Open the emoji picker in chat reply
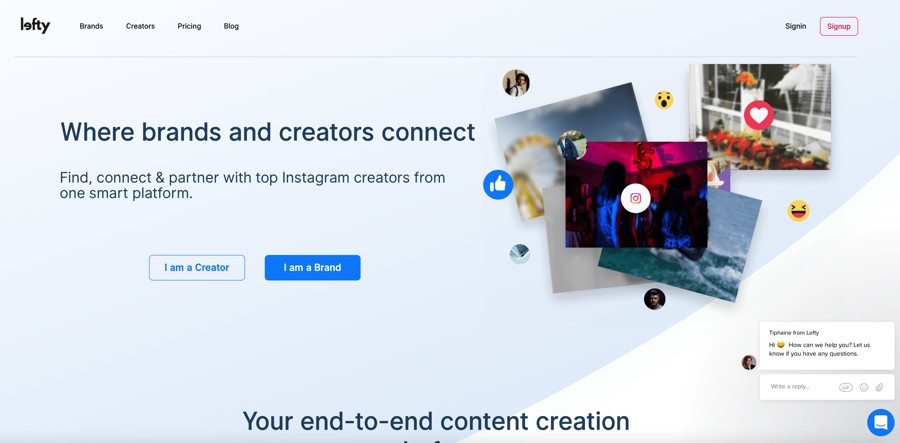Screen dimensions: 900x443 tap(864, 387)
